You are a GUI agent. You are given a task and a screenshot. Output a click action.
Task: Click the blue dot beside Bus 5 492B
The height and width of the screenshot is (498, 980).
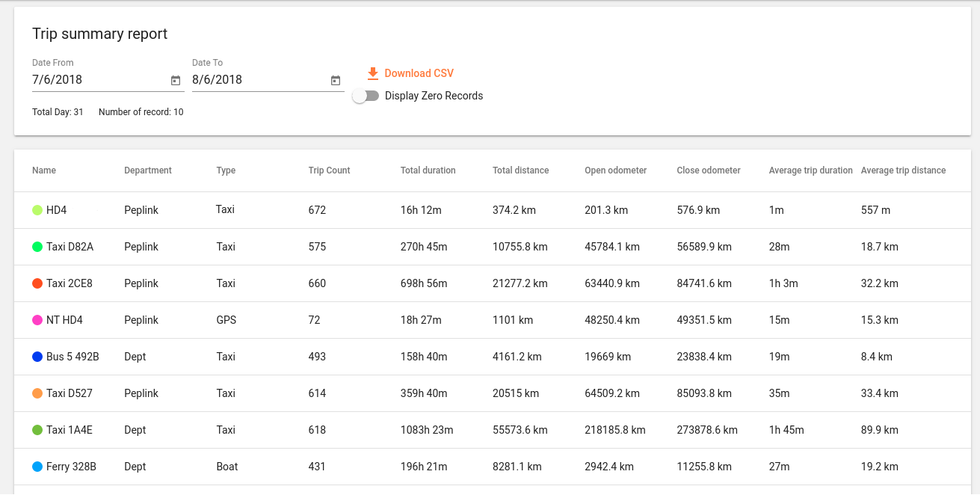point(37,357)
